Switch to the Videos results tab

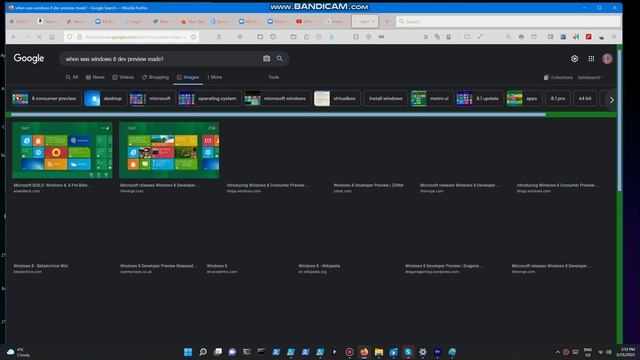click(x=123, y=77)
